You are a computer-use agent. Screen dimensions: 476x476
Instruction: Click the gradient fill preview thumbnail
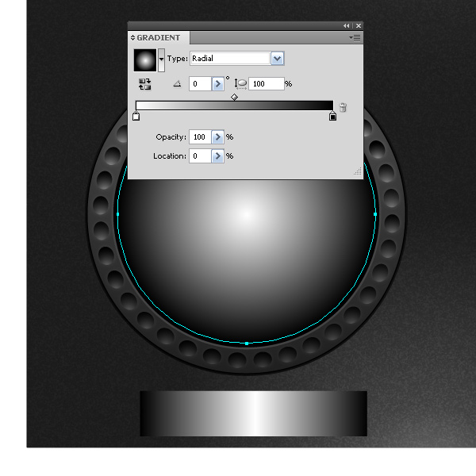click(x=145, y=60)
